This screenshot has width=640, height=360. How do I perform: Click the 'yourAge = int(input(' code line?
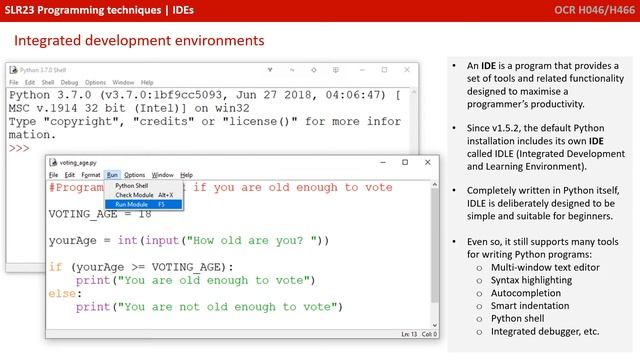(x=189, y=240)
